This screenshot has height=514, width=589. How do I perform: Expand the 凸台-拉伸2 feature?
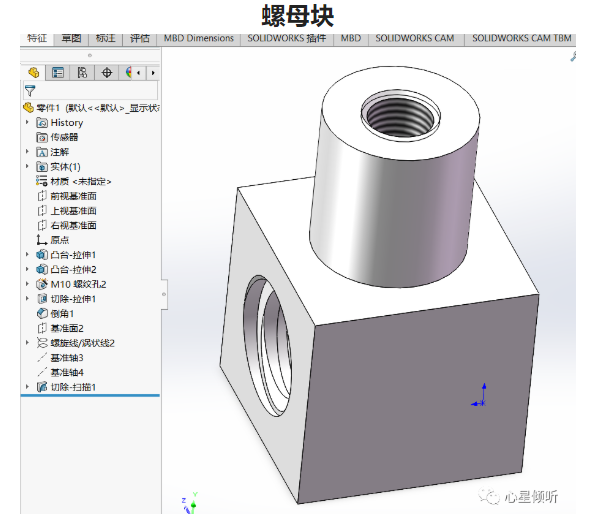coord(27,269)
